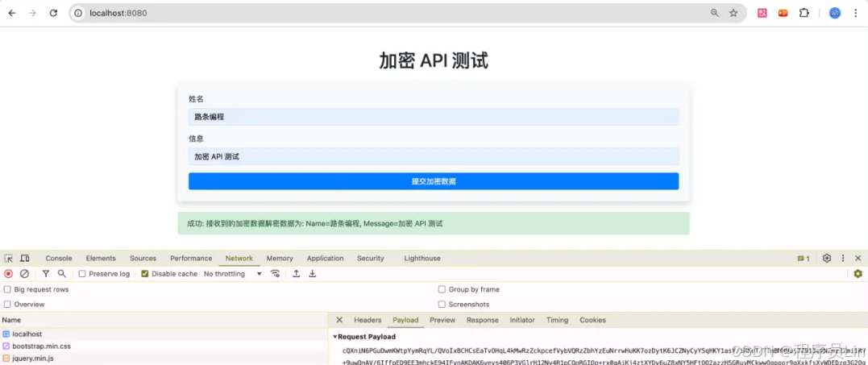
Task: Uncheck the Disable cache checkbox
Action: coord(145,274)
